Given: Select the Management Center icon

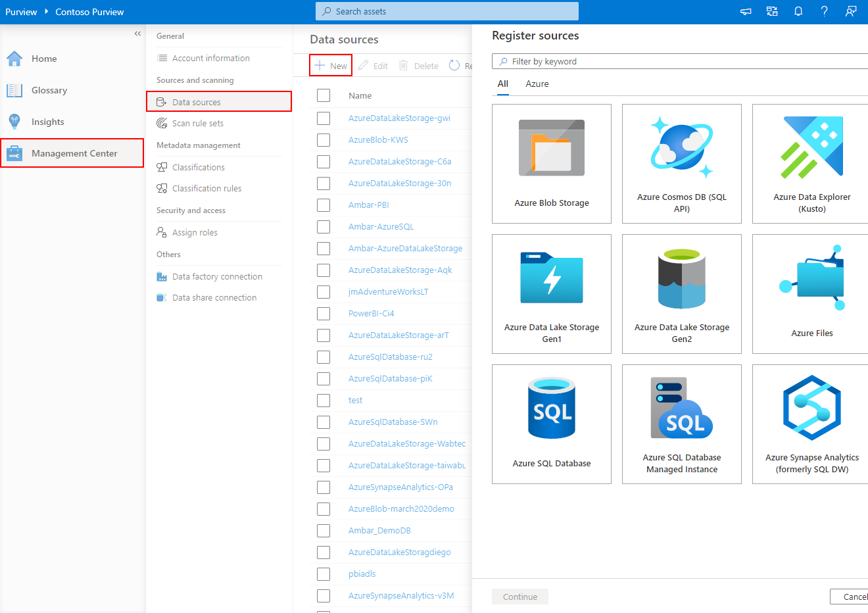Looking at the screenshot, I should coord(14,153).
